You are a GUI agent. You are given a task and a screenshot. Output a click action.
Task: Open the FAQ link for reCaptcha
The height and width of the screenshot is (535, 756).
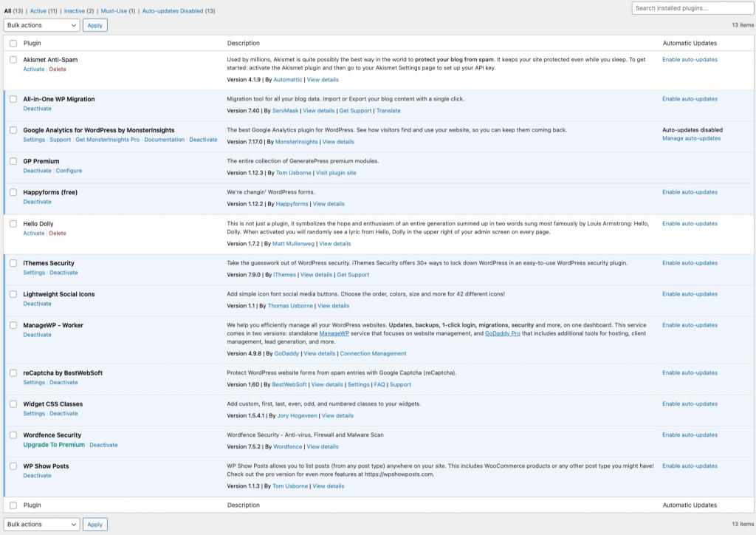click(x=379, y=385)
